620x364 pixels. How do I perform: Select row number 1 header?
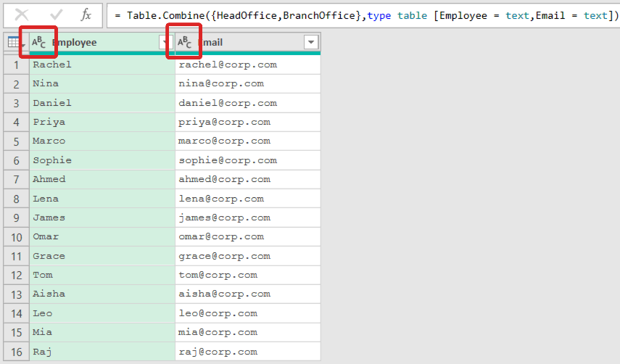click(16, 65)
